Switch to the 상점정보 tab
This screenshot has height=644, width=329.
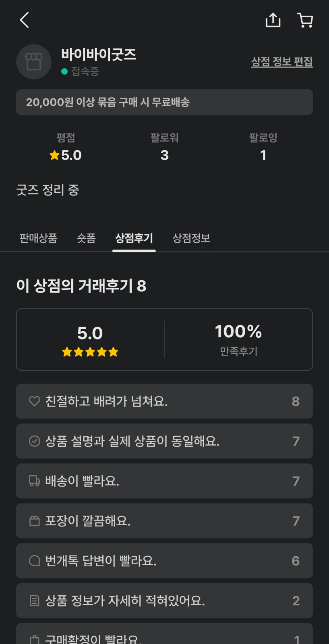(191, 238)
